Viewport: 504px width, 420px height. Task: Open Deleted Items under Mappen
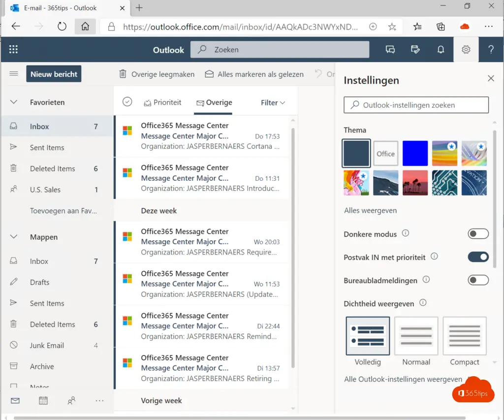tap(57, 324)
